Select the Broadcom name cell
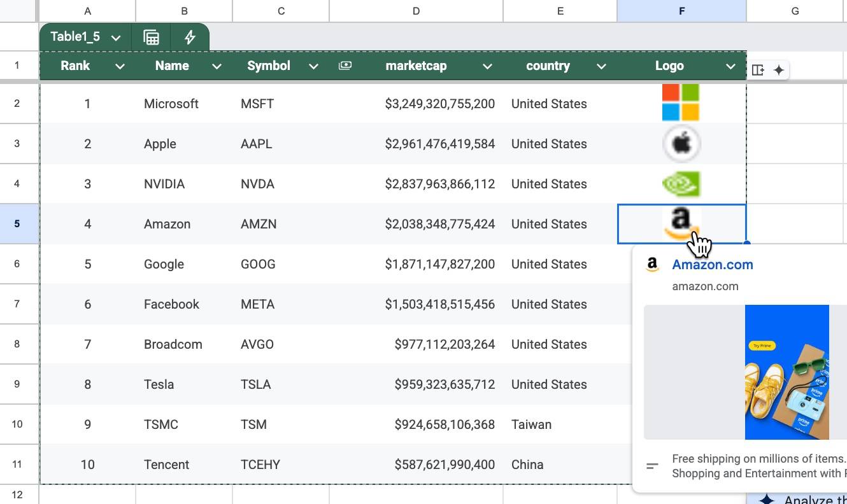Screen dimensions: 847x504 point(184,344)
